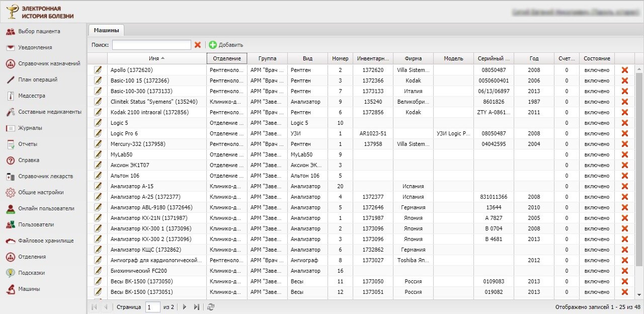Go to next page arrow in the pager
644x314 pixels.
tap(185, 307)
